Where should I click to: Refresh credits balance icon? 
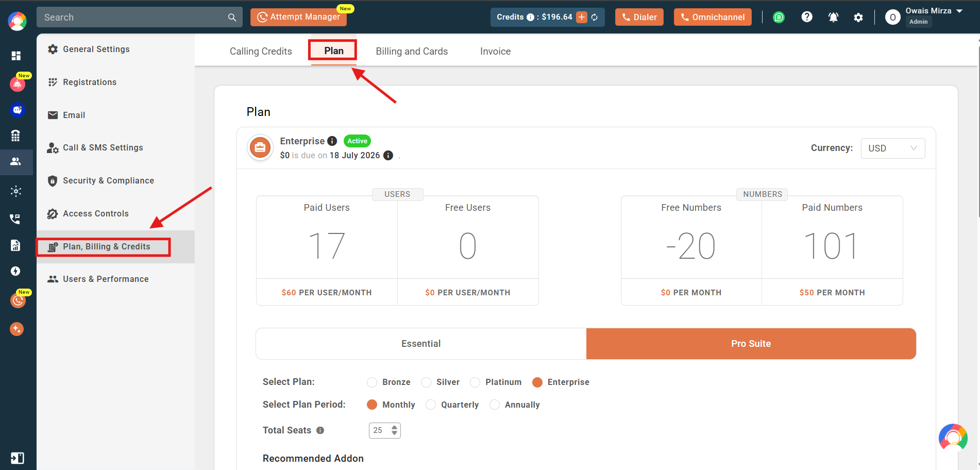pyautogui.click(x=595, y=18)
